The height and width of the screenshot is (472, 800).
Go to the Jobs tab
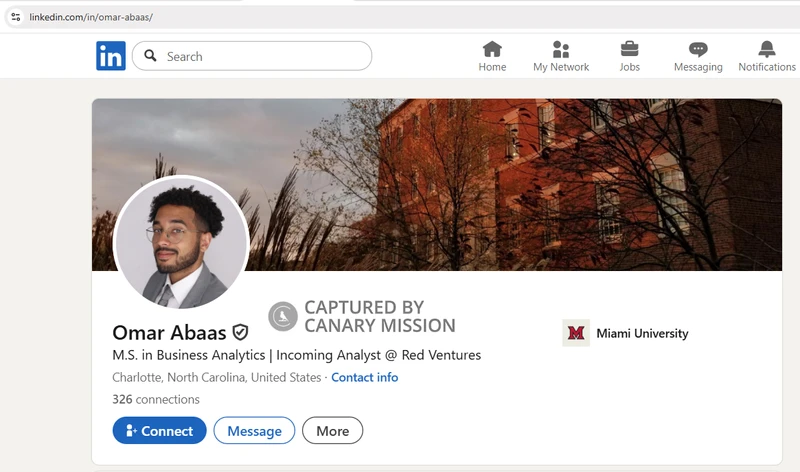[x=630, y=56]
